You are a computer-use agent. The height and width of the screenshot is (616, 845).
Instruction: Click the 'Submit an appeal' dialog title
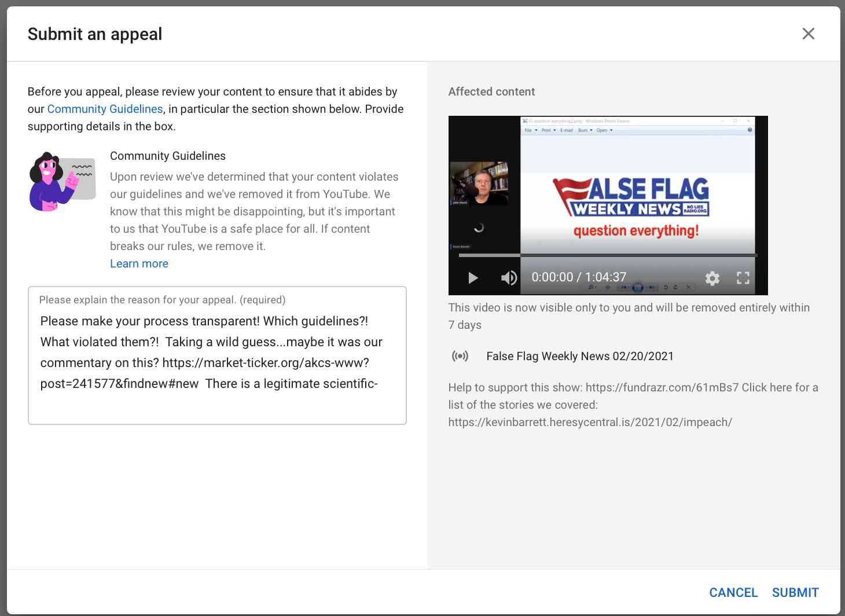pyautogui.click(x=95, y=34)
